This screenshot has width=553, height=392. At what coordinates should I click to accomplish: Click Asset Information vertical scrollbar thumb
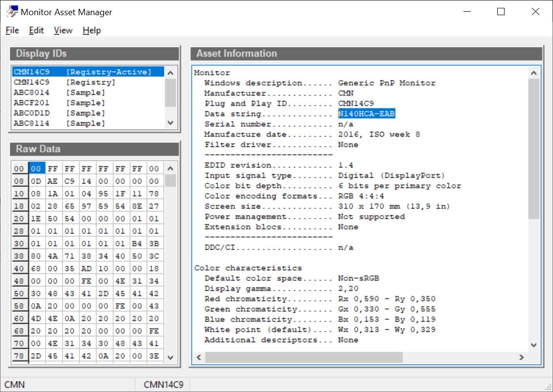tap(533, 149)
